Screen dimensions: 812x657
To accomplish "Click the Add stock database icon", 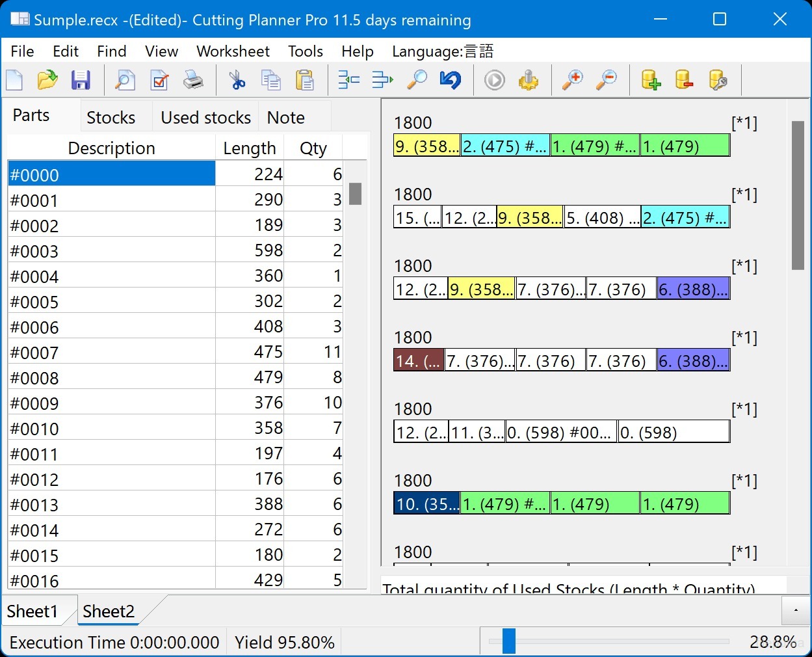I will [651, 80].
